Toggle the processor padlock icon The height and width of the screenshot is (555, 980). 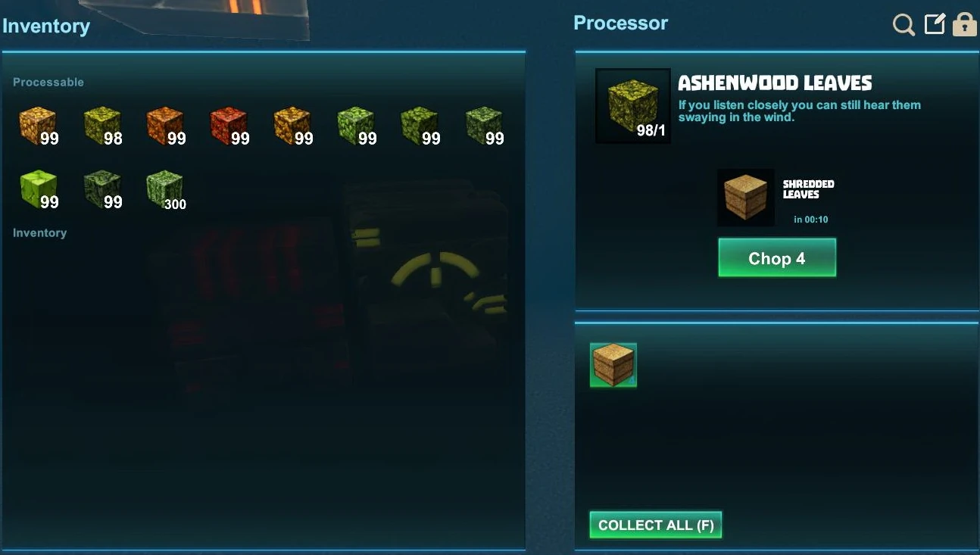(x=964, y=24)
